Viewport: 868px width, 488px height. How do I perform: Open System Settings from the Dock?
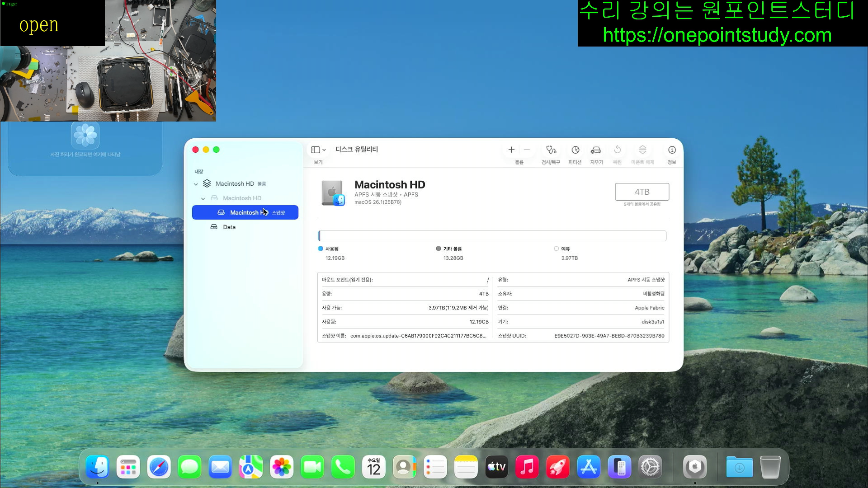pos(650,467)
